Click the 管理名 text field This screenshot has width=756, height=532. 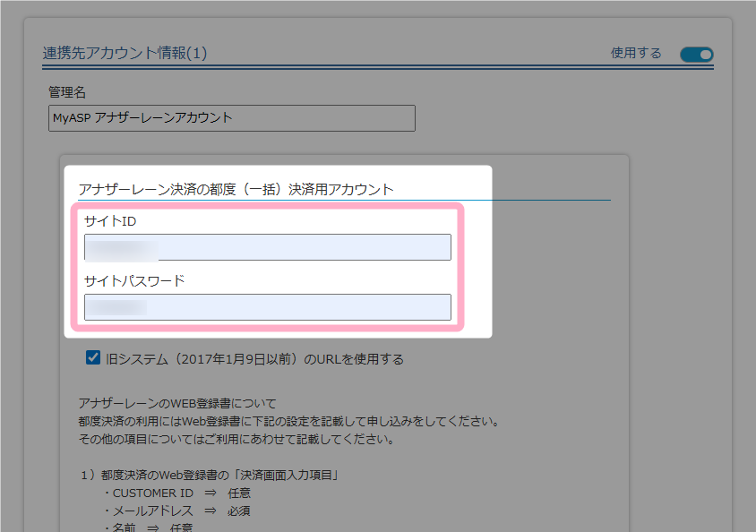pyautogui.click(x=231, y=118)
